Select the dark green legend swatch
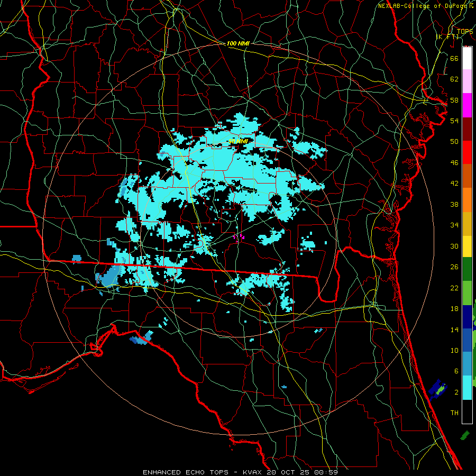This screenshot has height=476, width=476. click(467, 269)
